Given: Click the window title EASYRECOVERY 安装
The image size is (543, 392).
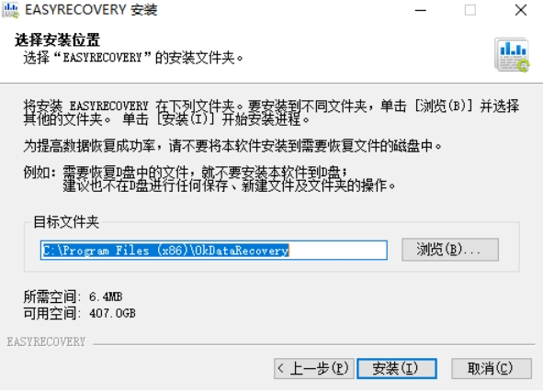Looking at the screenshot, I should [x=92, y=10].
